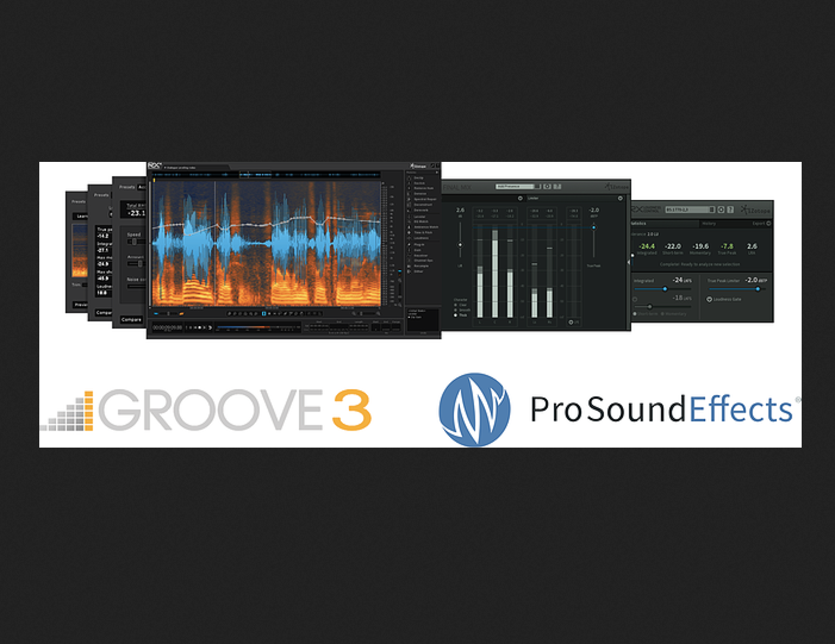This screenshot has width=835, height=644.
Task: Switch to the History tab
Action: tap(709, 224)
